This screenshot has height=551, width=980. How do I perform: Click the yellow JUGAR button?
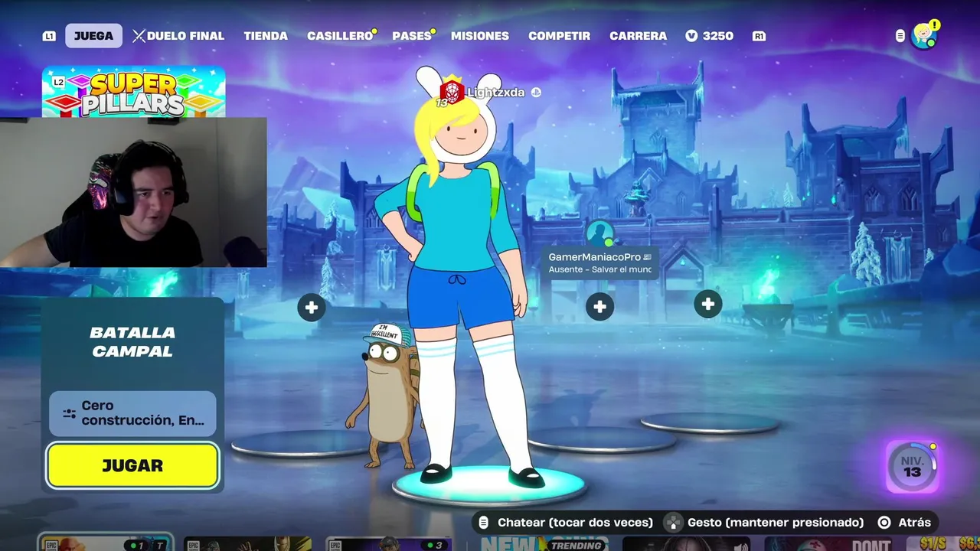click(132, 465)
